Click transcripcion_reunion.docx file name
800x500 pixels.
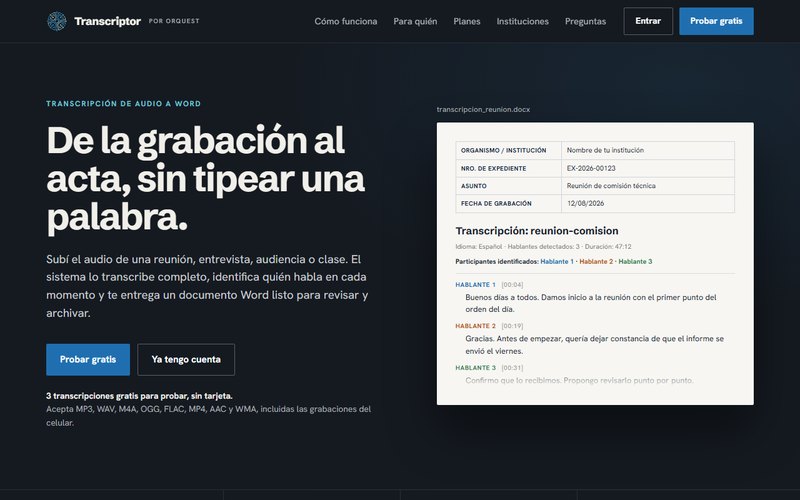[483, 109]
